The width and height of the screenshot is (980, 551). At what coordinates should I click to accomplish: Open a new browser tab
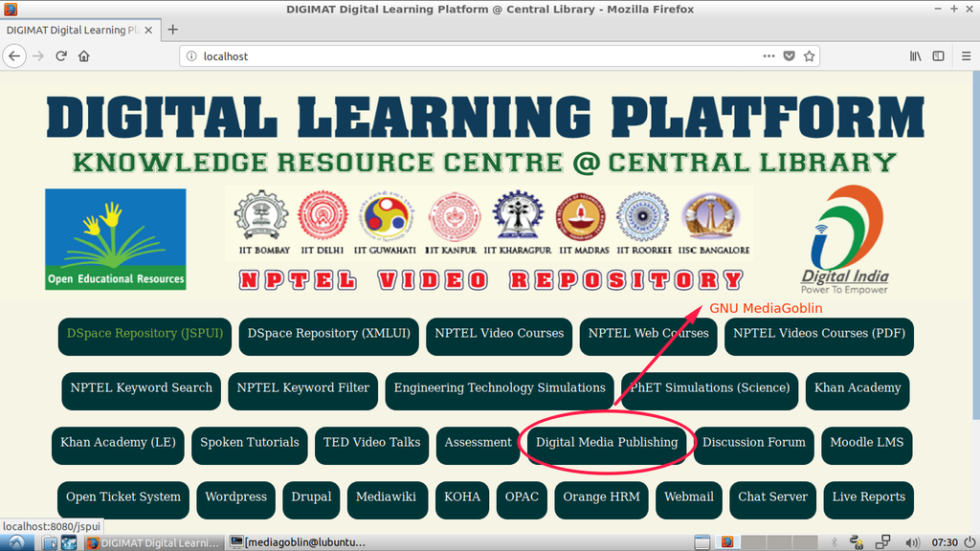(x=173, y=30)
